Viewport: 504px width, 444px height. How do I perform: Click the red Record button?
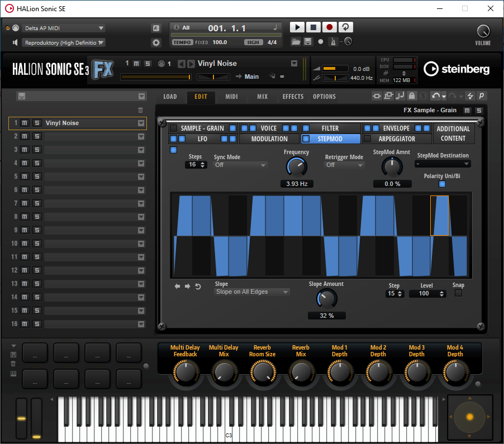329,27
